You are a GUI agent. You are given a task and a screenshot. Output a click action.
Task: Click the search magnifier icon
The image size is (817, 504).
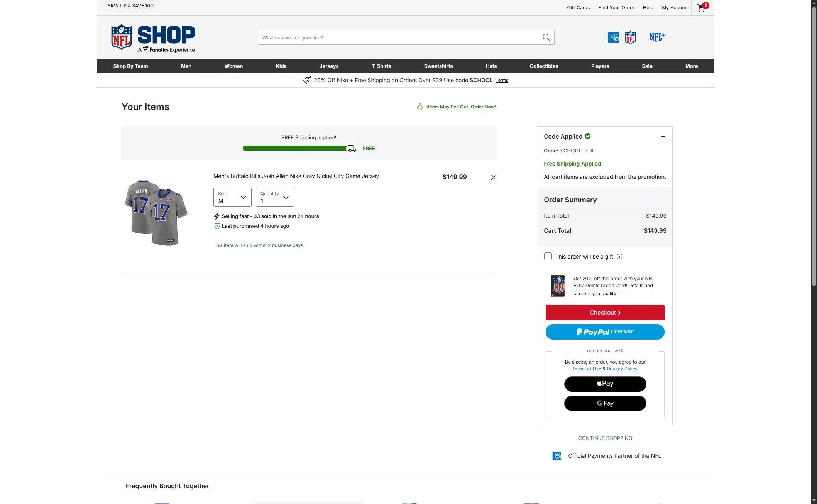tap(546, 37)
